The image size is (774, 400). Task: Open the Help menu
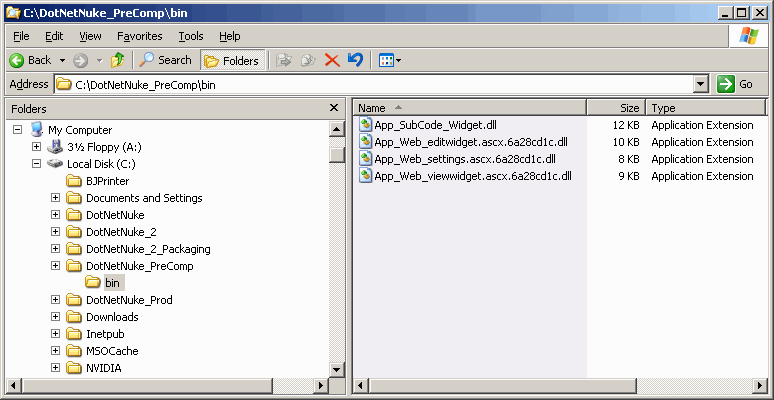click(230, 36)
